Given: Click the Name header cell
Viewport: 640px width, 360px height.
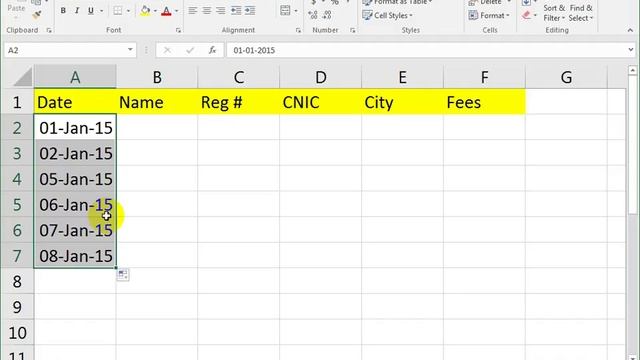Looking at the screenshot, I should pos(157,102).
